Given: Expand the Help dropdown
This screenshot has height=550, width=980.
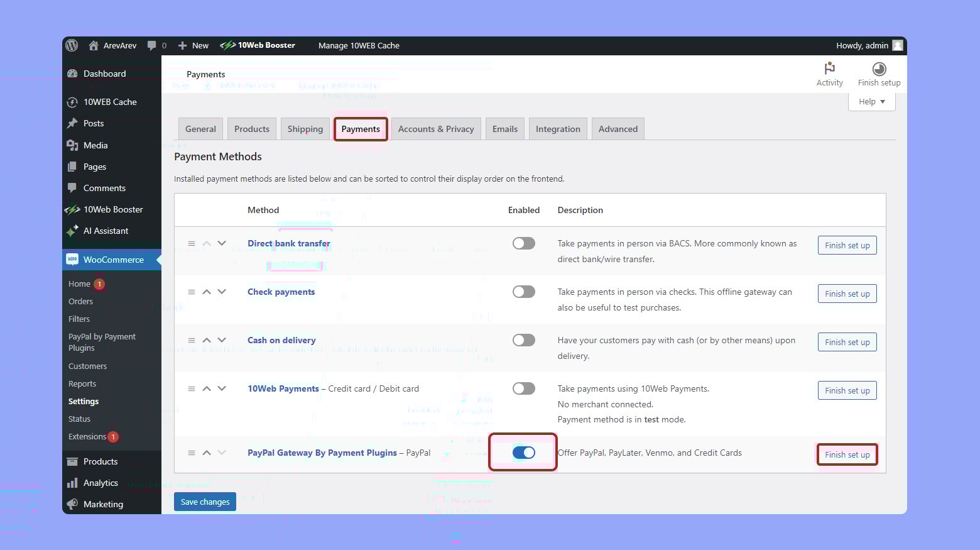Looking at the screenshot, I should (x=871, y=102).
